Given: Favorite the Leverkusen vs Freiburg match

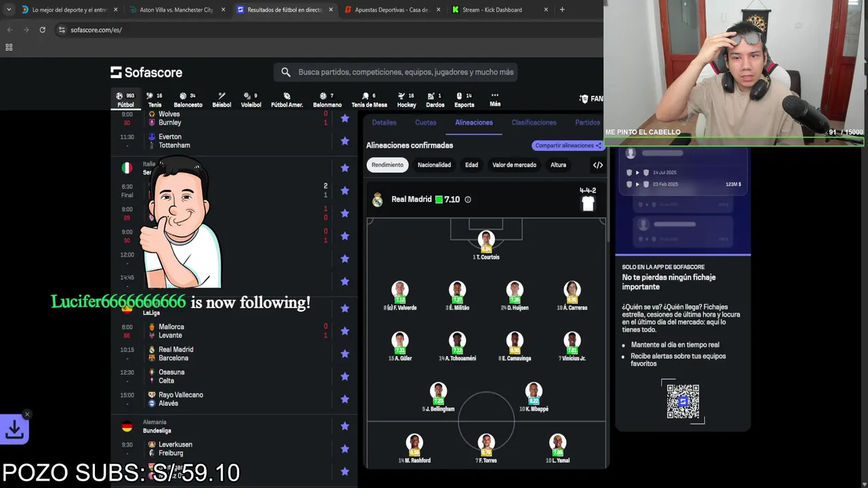Looking at the screenshot, I should click(x=344, y=449).
